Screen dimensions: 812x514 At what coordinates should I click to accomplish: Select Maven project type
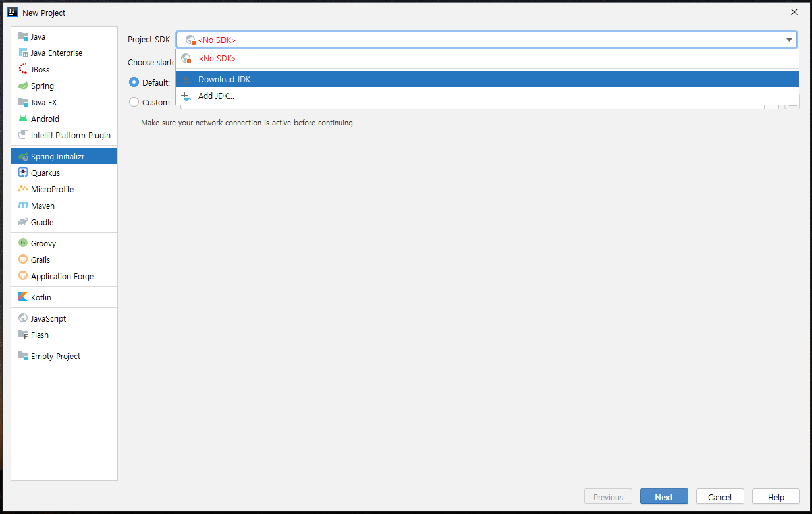pos(64,206)
